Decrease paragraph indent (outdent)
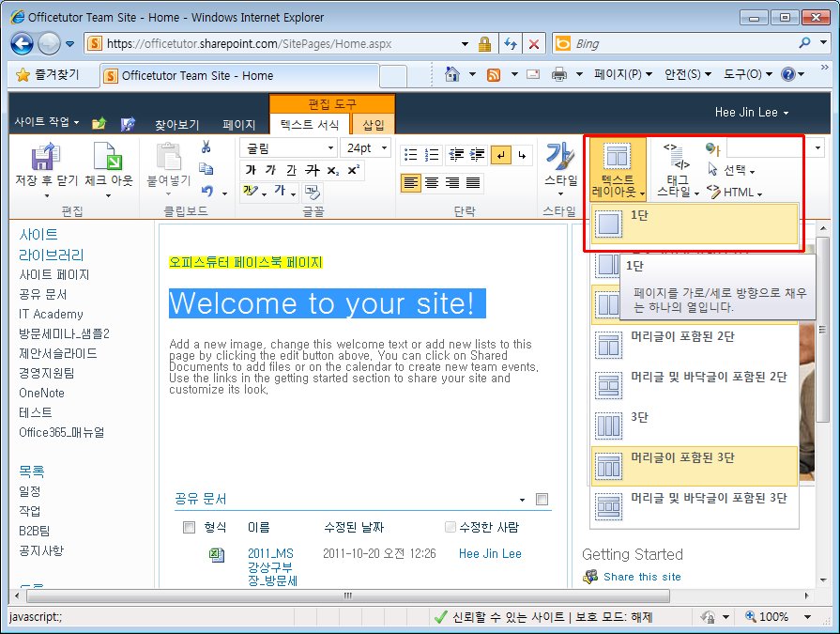The height and width of the screenshot is (634, 840). 456,155
